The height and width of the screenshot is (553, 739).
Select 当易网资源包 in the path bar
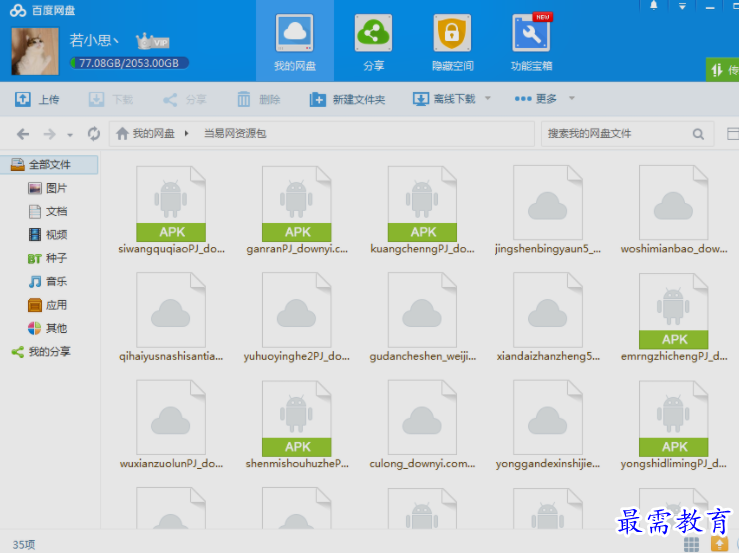[235, 133]
